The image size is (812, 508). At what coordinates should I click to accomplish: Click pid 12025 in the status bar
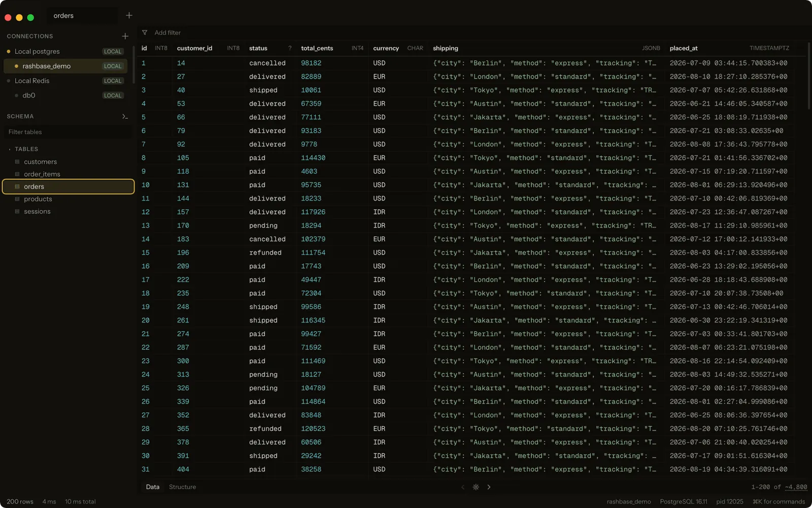(730, 502)
